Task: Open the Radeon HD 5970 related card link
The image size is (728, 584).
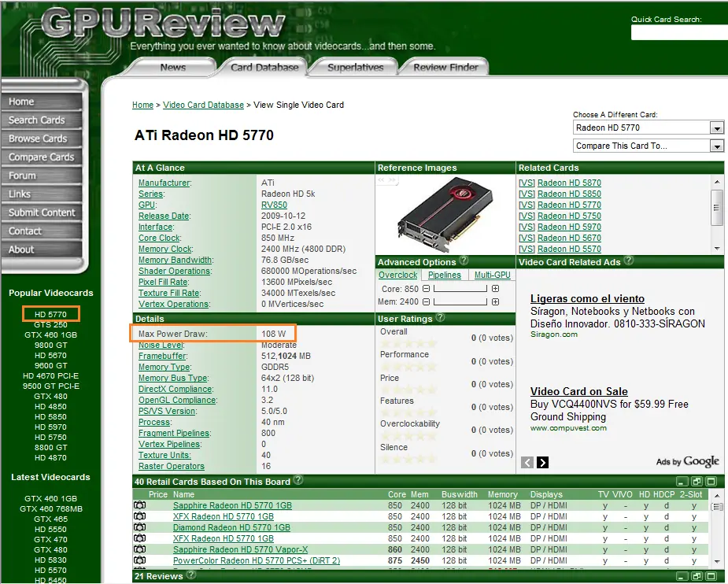Action: [x=569, y=227]
